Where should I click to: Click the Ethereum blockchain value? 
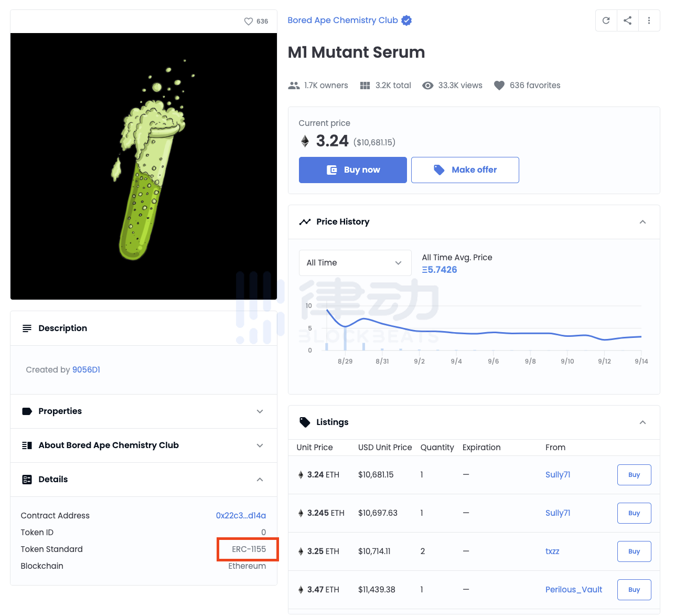click(x=247, y=566)
